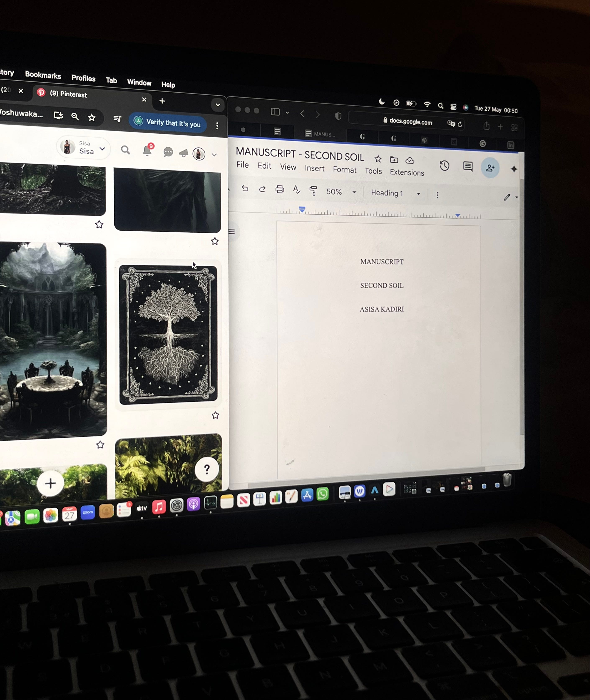Click the ASISA KADIRI text line

pos(382,309)
